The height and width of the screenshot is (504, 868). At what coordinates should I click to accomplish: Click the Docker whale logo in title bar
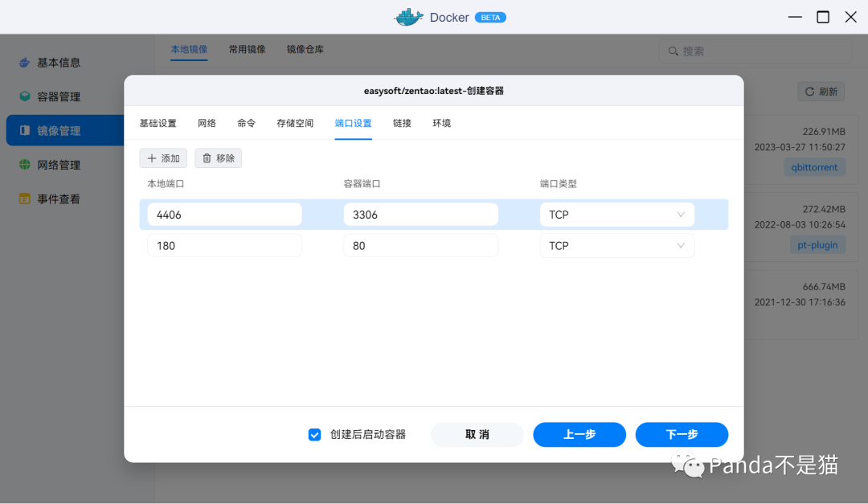coord(408,17)
